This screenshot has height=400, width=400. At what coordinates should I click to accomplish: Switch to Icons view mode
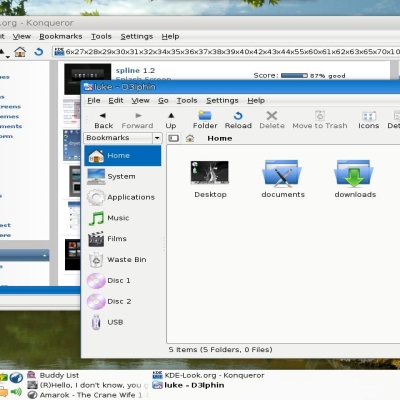(x=368, y=120)
